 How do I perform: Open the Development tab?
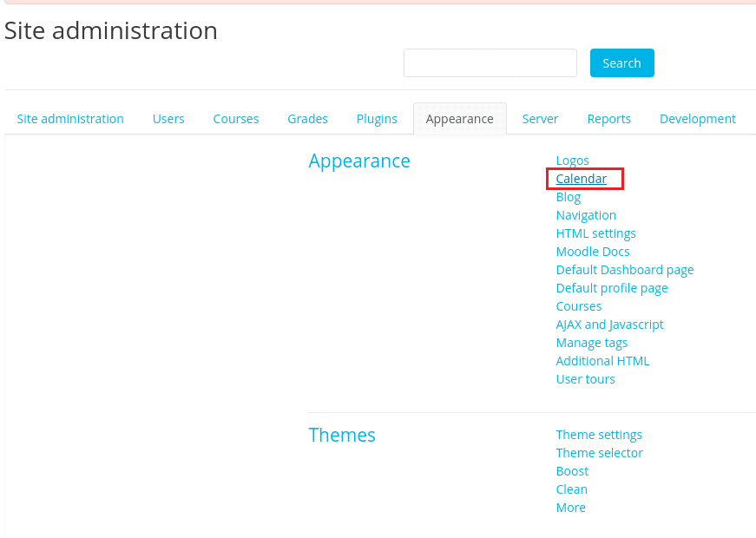pos(698,119)
